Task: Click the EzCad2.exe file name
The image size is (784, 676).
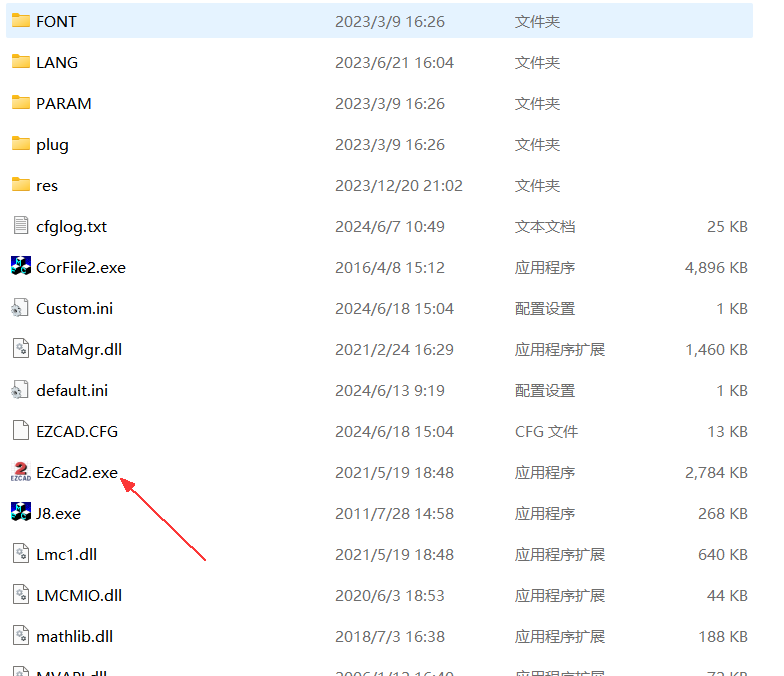Action: coord(77,472)
